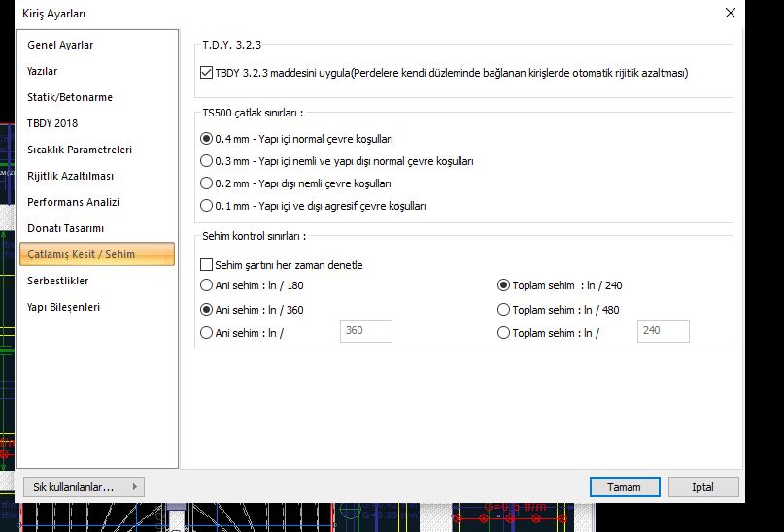Open Genel Ayarlar settings page

pyautogui.click(x=60, y=45)
